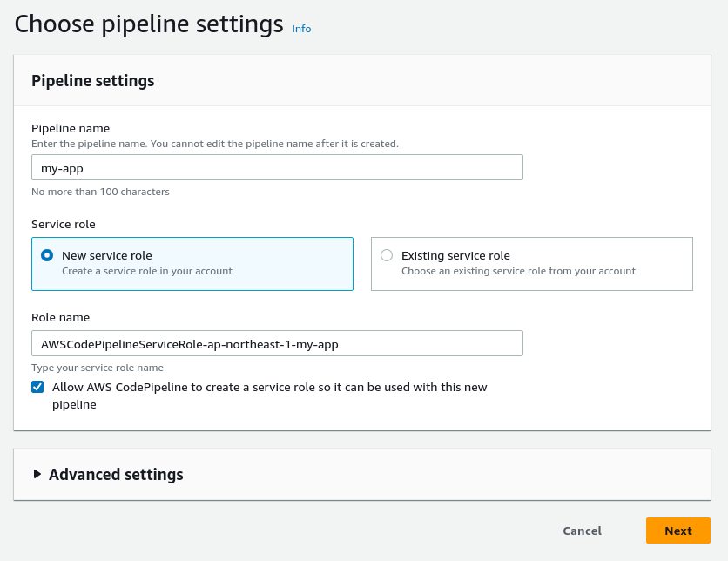Expand the Advanced settings triangle arrow
Image resolution: width=728 pixels, height=561 pixels.
point(37,474)
